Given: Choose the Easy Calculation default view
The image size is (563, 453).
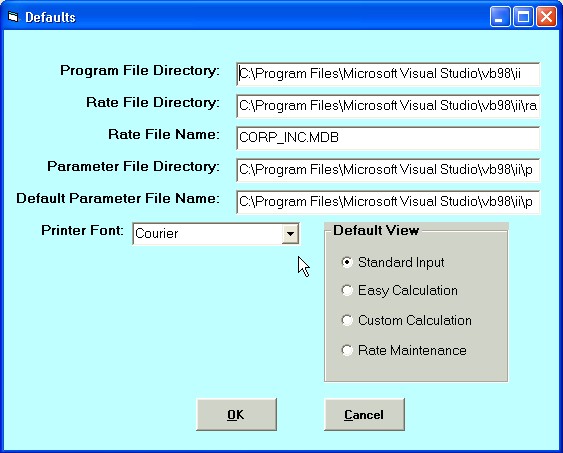Looking at the screenshot, I should [347, 290].
